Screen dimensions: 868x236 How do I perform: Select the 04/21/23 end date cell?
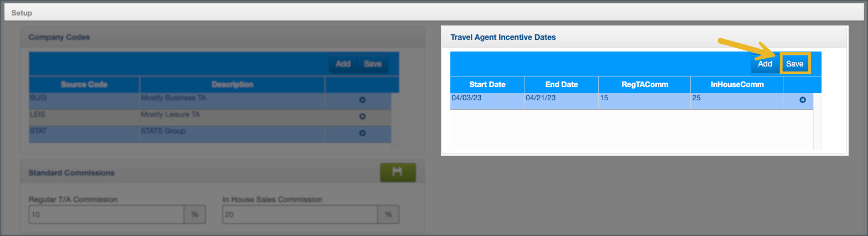pyautogui.click(x=560, y=100)
